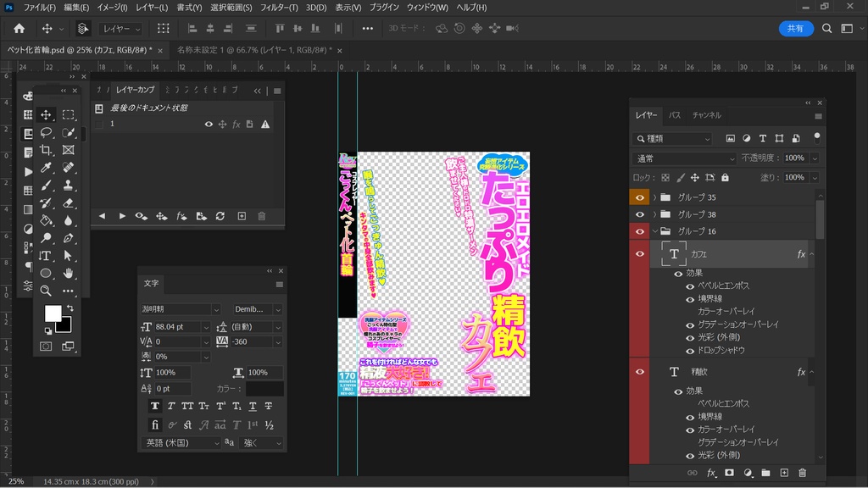Open search via magnifier icon top right
The height and width of the screenshot is (488, 868).
(x=827, y=28)
